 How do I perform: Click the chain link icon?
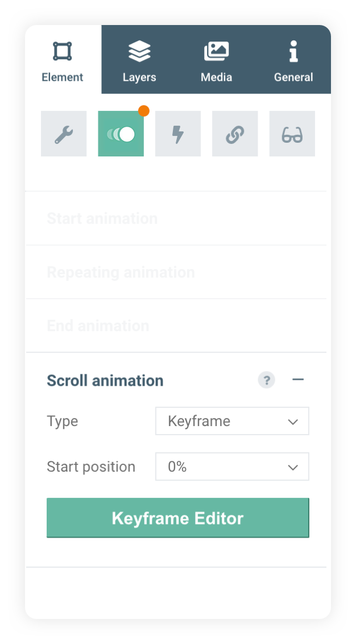click(x=235, y=134)
